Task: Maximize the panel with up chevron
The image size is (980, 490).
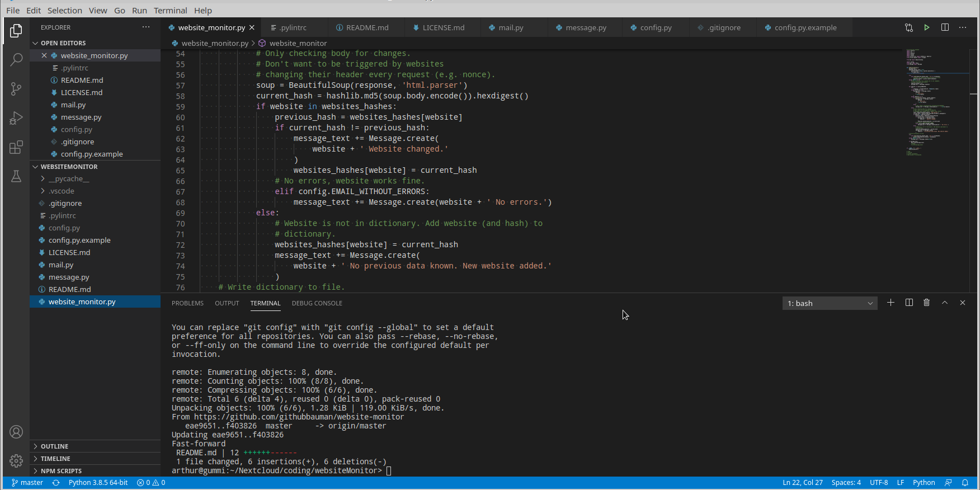Action: click(945, 303)
